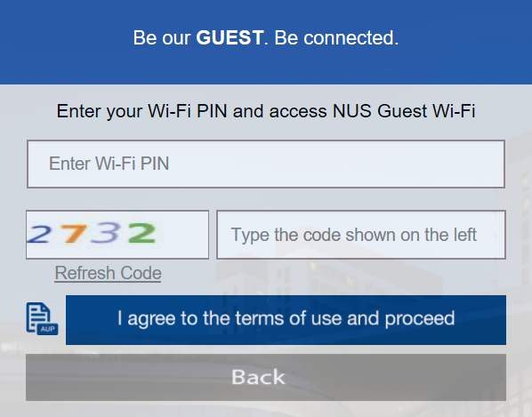
Task: Click the small AUP badge label
Action: click(x=47, y=329)
